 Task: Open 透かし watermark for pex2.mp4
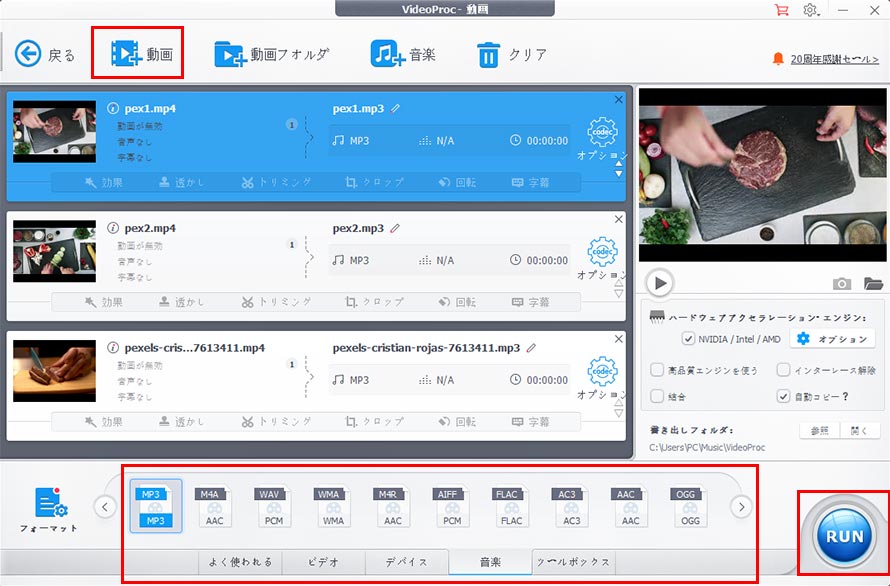180,302
